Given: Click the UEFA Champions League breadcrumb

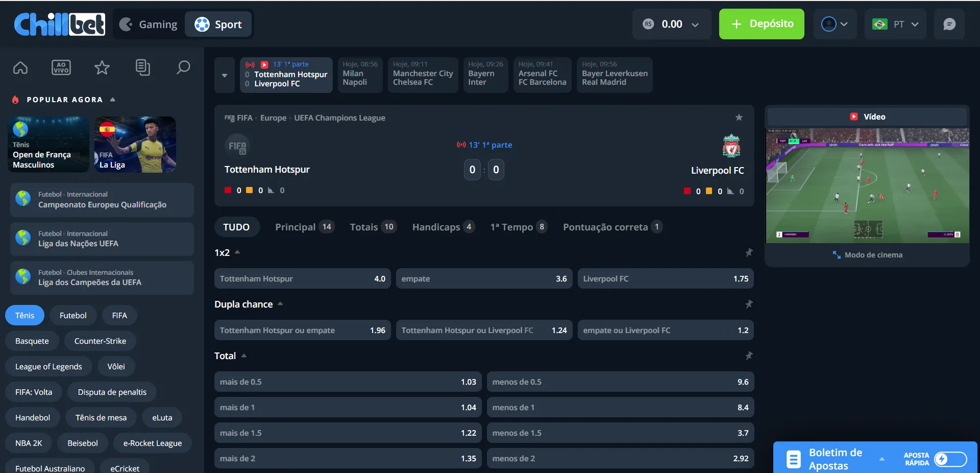Looking at the screenshot, I should pyautogui.click(x=339, y=117).
